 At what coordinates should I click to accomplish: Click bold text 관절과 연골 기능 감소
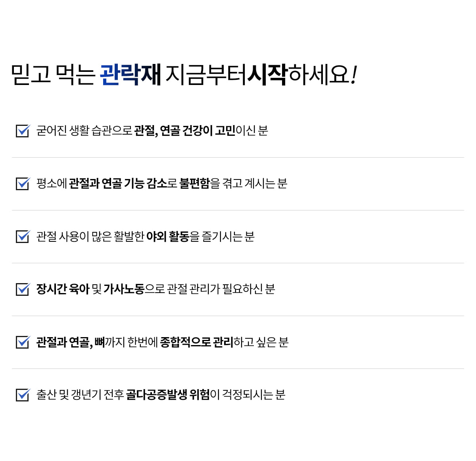118,183
